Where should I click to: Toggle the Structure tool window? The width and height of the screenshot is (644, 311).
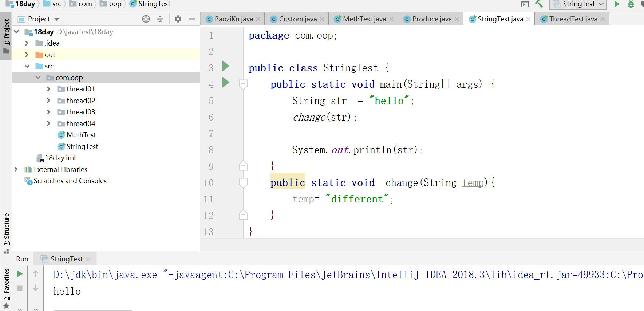7,233
